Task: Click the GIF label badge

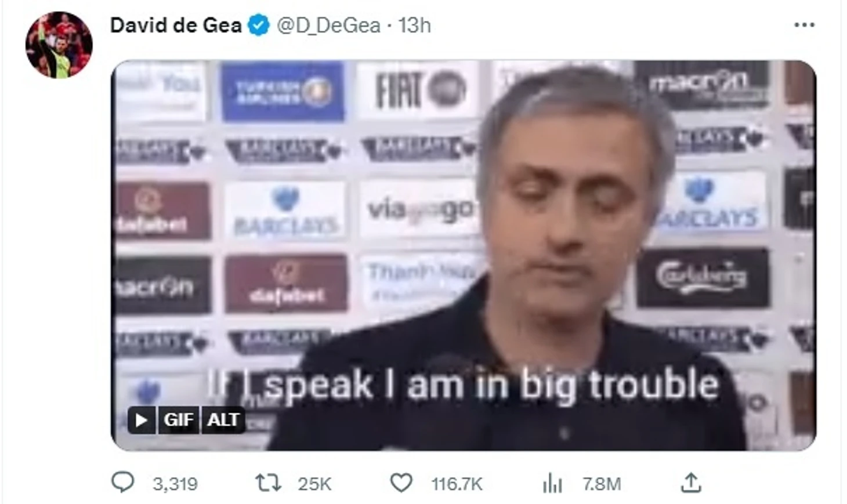Action: 178,419
